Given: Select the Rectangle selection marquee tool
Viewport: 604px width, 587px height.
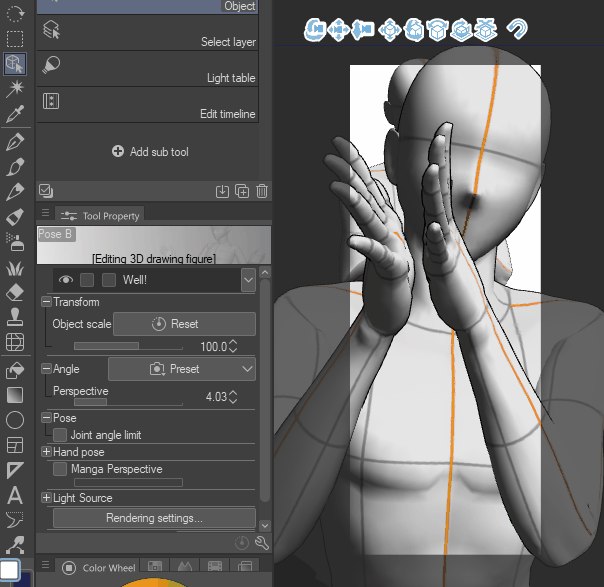Looking at the screenshot, I should 15,39.
